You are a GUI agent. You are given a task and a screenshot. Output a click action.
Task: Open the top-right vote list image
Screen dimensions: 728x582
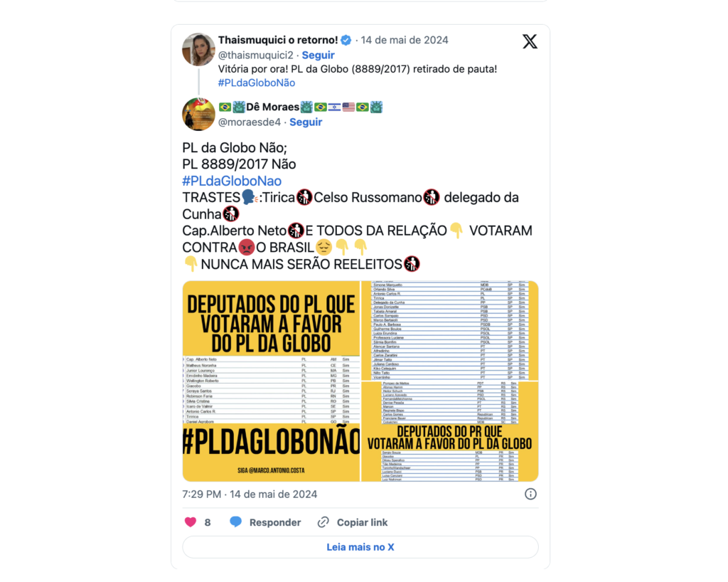click(x=450, y=330)
